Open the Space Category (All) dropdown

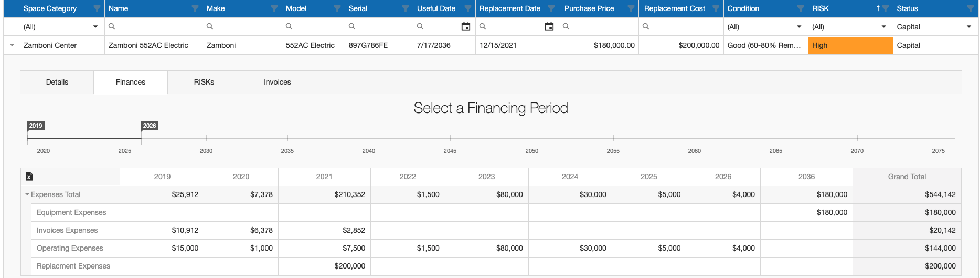point(95,27)
